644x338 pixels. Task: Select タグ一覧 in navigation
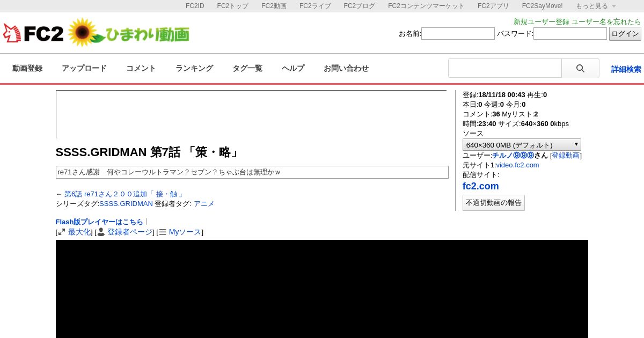tap(247, 68)
